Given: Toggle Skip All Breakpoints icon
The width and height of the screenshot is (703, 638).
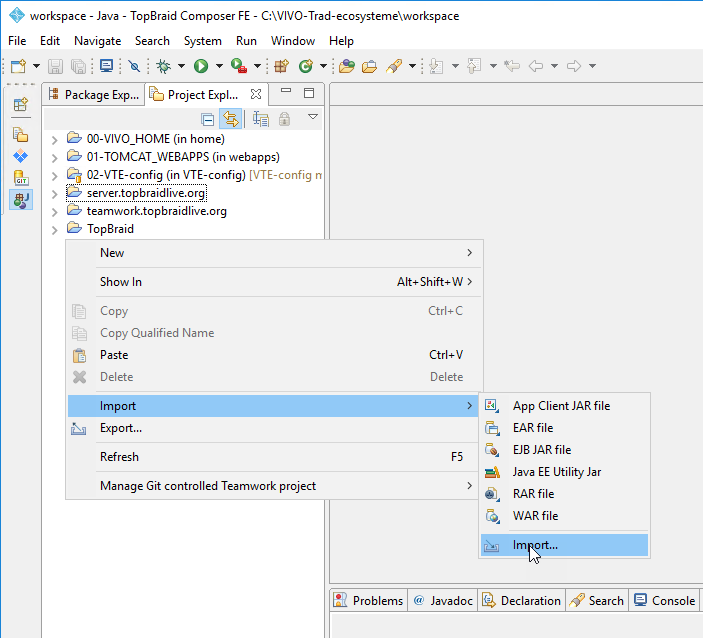Looking at the screenshot, I should 134,66.
